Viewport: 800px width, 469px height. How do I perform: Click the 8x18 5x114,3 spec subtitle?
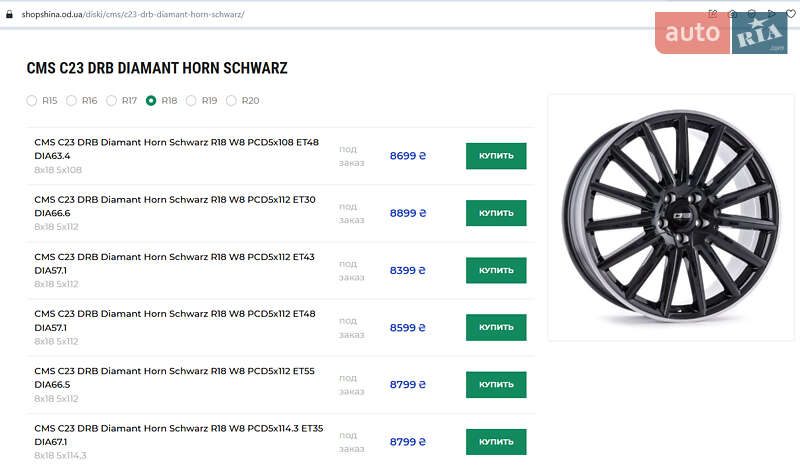tap(60, 455)
